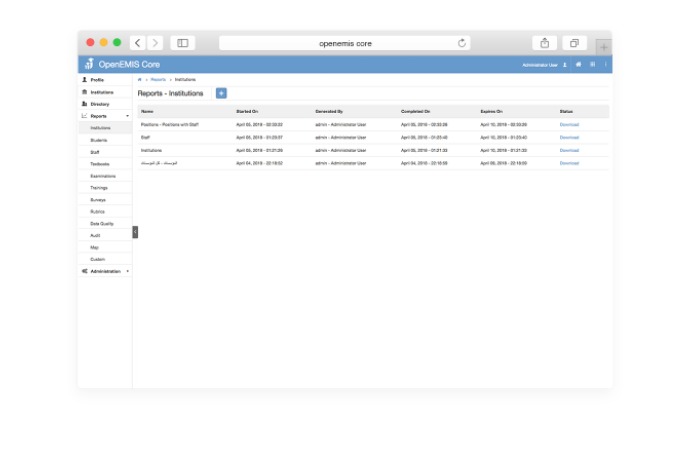Click the Staff report name cell in table
This screenshot has height=460, width=690.
coord(145,137)
